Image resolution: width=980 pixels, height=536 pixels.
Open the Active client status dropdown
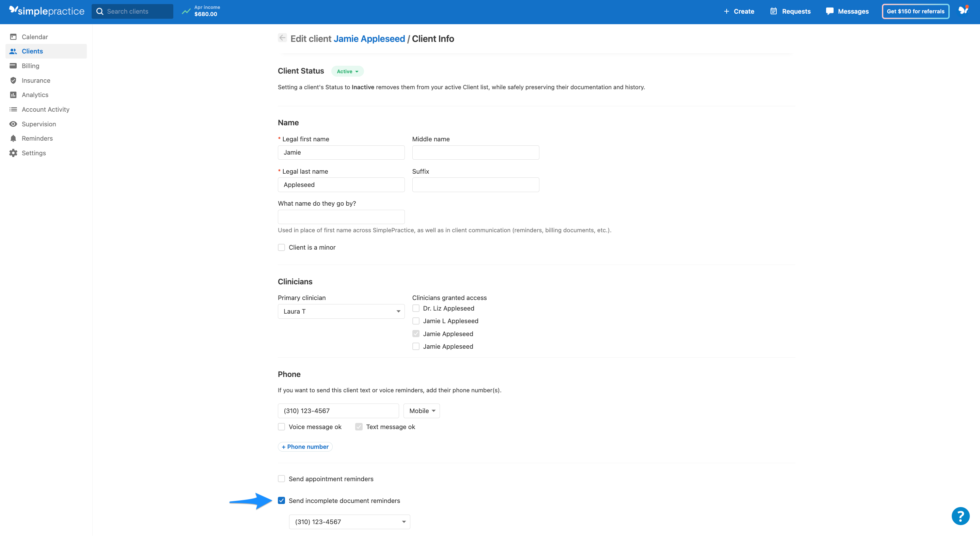pos(347,72)
